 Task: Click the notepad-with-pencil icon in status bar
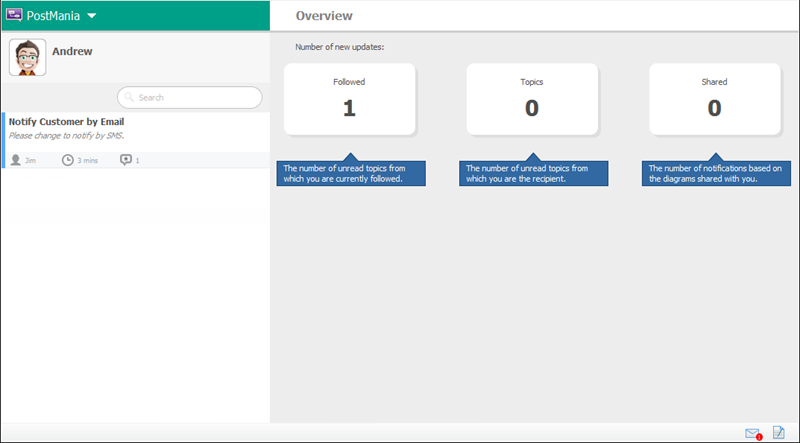click(779, 432)
